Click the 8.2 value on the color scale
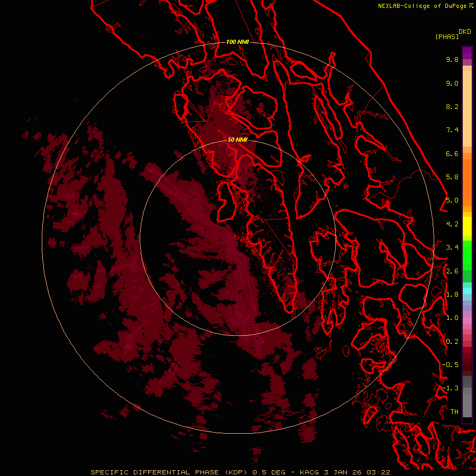The height and width of the screenshot is (476, 476). [x=452, y=106]
